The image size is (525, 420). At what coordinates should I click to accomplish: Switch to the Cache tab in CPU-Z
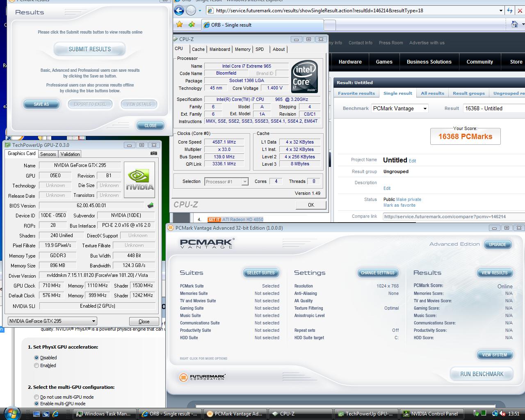pyautogui.click(x=198, y=49)
